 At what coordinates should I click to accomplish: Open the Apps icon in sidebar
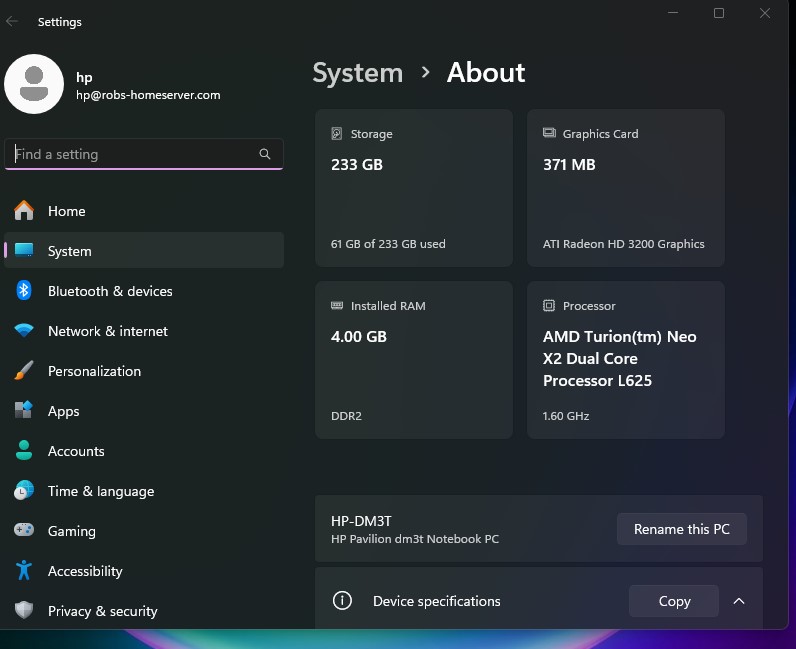24,411
